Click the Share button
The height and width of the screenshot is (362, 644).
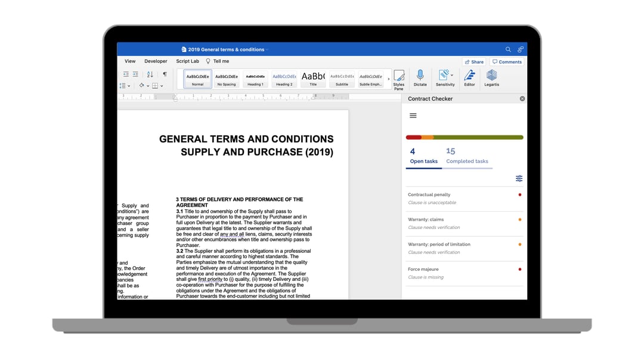[473, 62]
